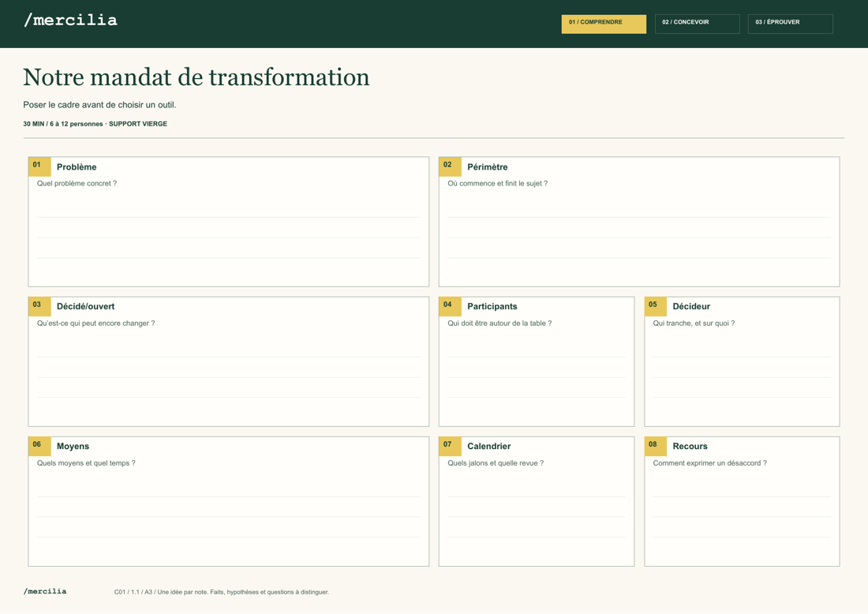Click the /mercilia logo in the footer
The height and width of the screenshot is (614, 868).
coord(45,591)
